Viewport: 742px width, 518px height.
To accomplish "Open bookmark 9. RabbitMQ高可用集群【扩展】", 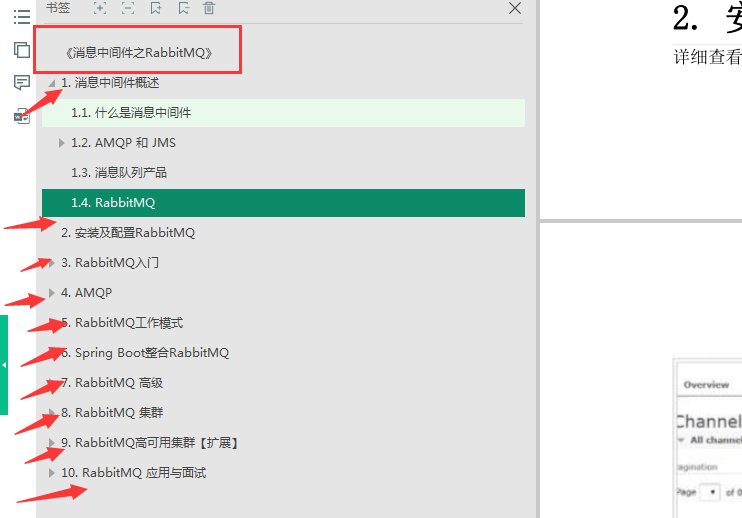I will pyautogui.click(x=150, y=443).
